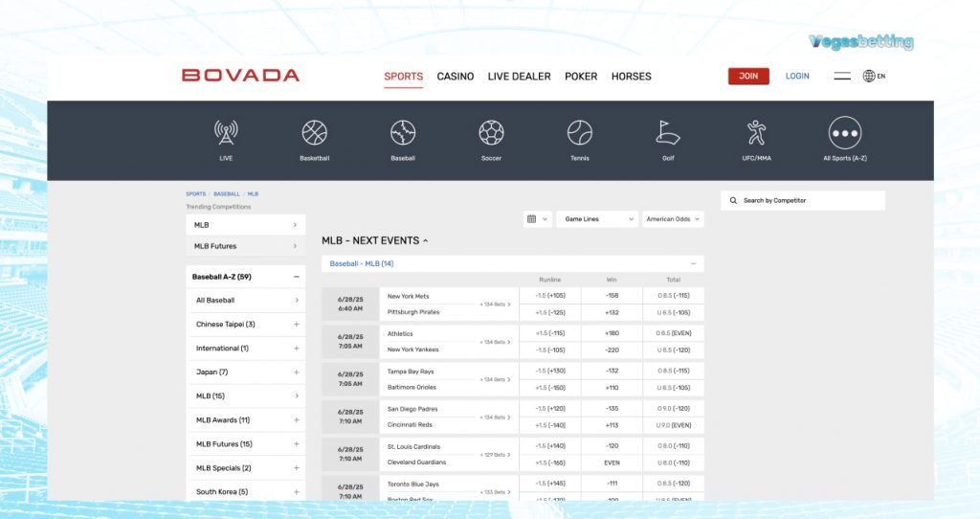Select Athletics +180 moneyline
Image resolution: width=980 pixels, height=519 pixels.
(612, 333)
